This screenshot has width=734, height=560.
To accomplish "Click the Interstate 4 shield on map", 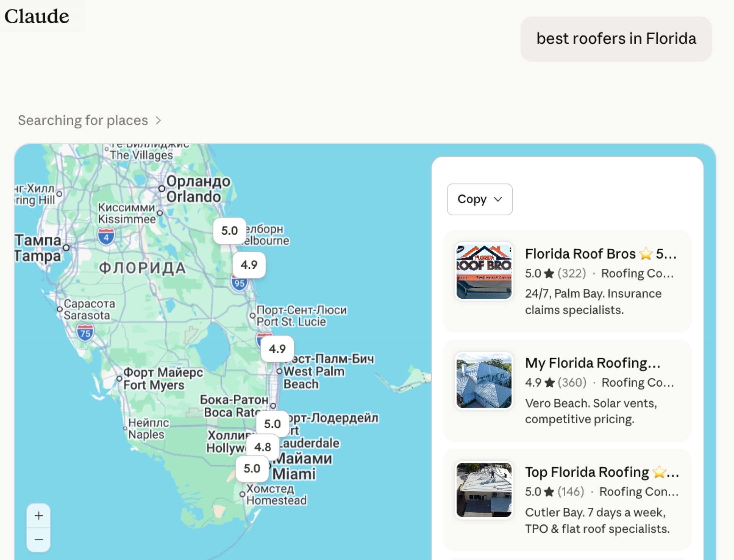I will pyautogui.click(x=106, y=237).
